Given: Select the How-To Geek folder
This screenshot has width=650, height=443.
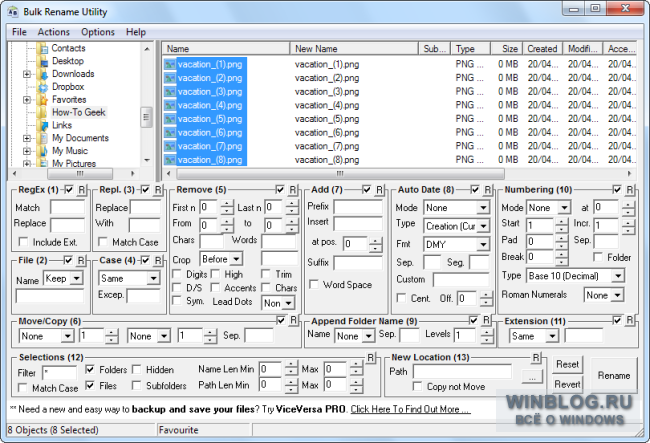Looking at the screenshot, I should (x=79, y=112).
